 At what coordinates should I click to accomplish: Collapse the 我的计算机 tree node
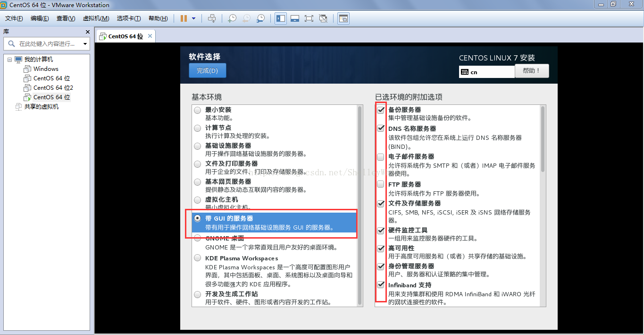(10, 60)
